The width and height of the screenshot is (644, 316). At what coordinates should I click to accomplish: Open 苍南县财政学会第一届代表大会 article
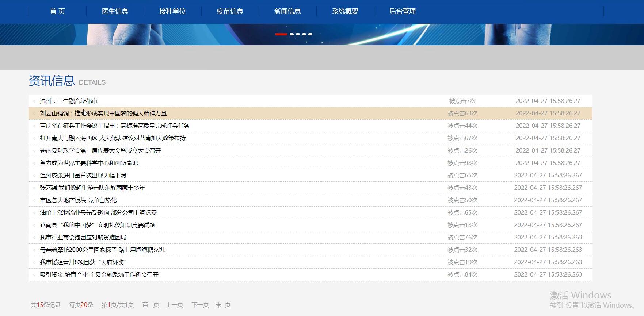(x=100, y=151)
